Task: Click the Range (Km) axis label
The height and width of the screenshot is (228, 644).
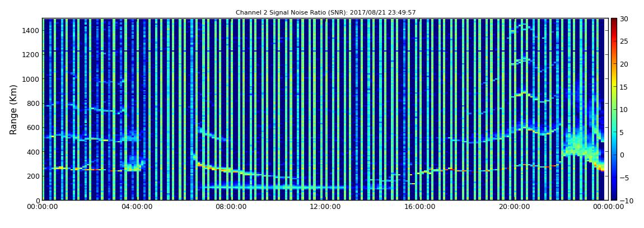Action: pyautogui.click(x=13, y=109)
